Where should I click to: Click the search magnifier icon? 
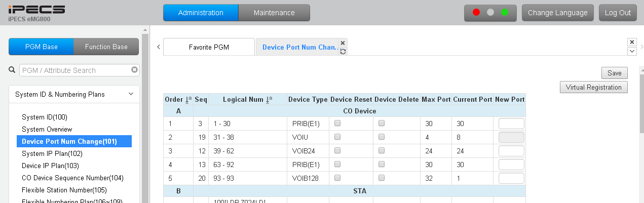click(12, 70)
